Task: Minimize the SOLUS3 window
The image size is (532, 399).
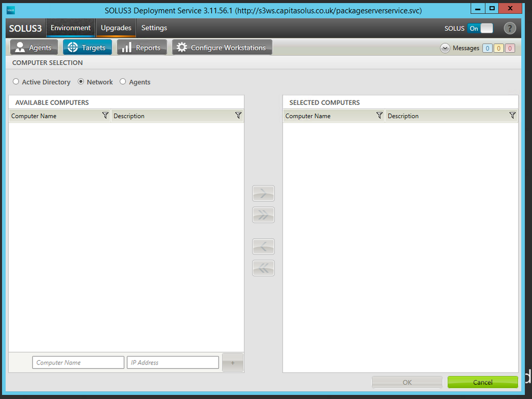Action: click(x=478, y=9)
